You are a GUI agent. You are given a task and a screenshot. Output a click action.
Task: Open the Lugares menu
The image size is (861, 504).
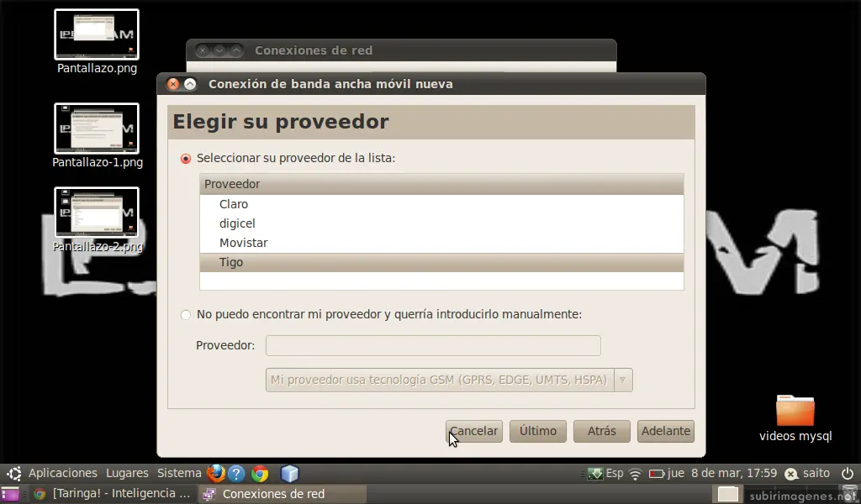127,473
